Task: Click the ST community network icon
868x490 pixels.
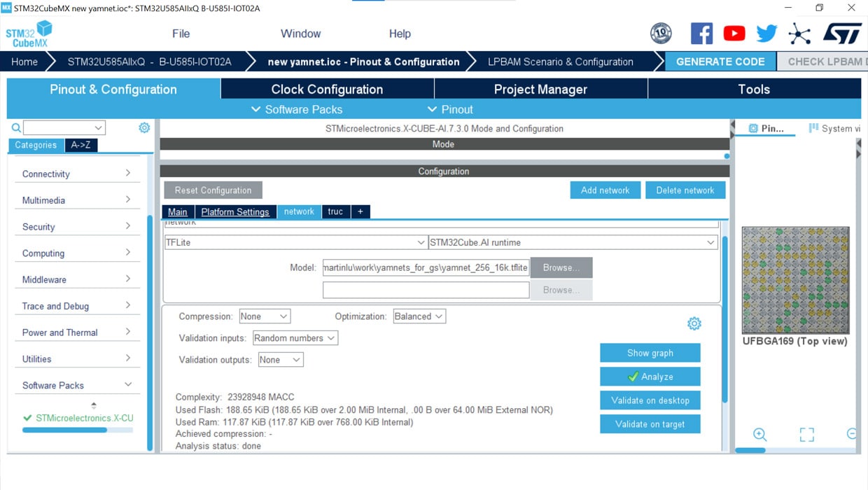Action: click(x=799, y=34)
